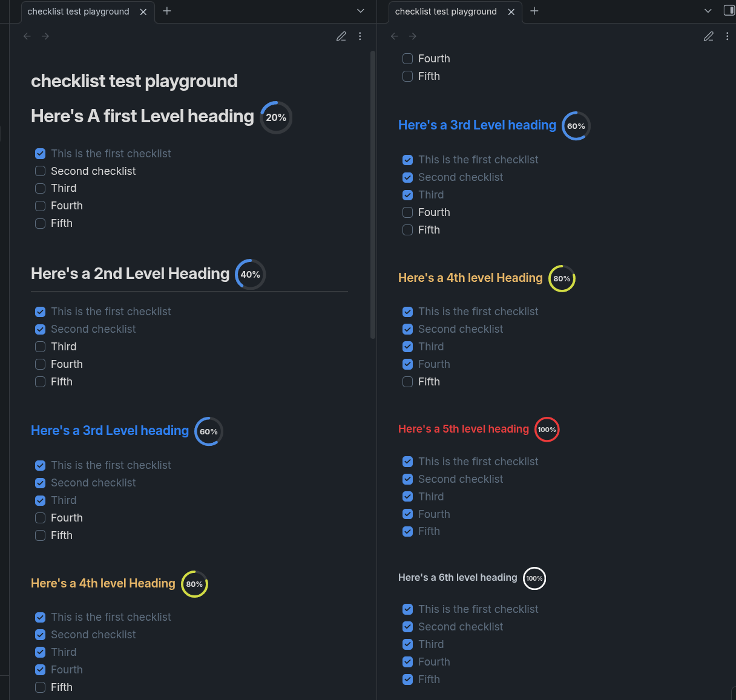Click the 40% progress circle
Screen dimensions: 736x700
pos(251,274)
